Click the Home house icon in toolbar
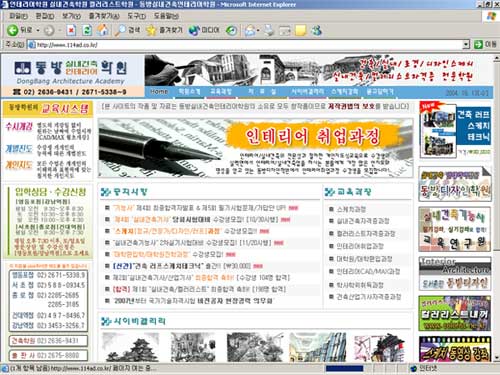Image resolution: width=500 pixels, height=375 pixels. click(x=103, y=30)
